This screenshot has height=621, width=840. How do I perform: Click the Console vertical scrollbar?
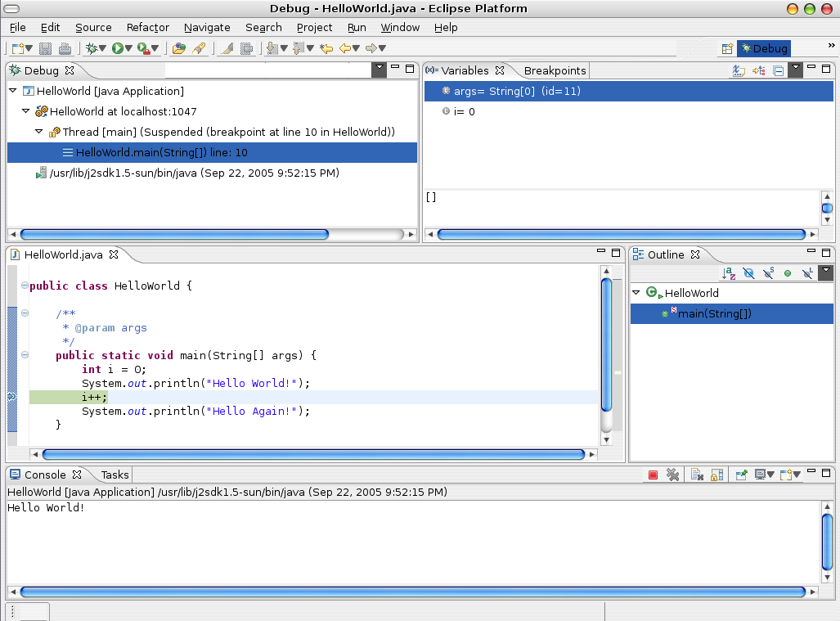[827, 542]
